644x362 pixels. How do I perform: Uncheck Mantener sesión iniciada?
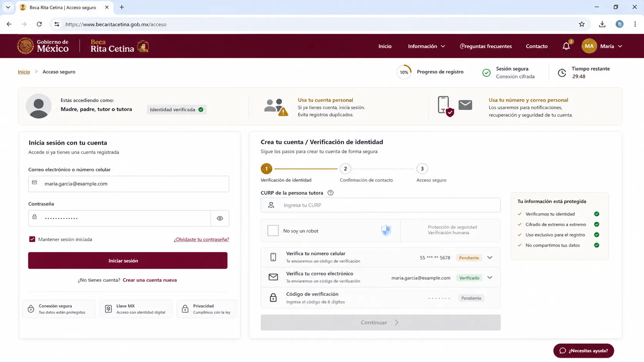(x=32, y=239)
